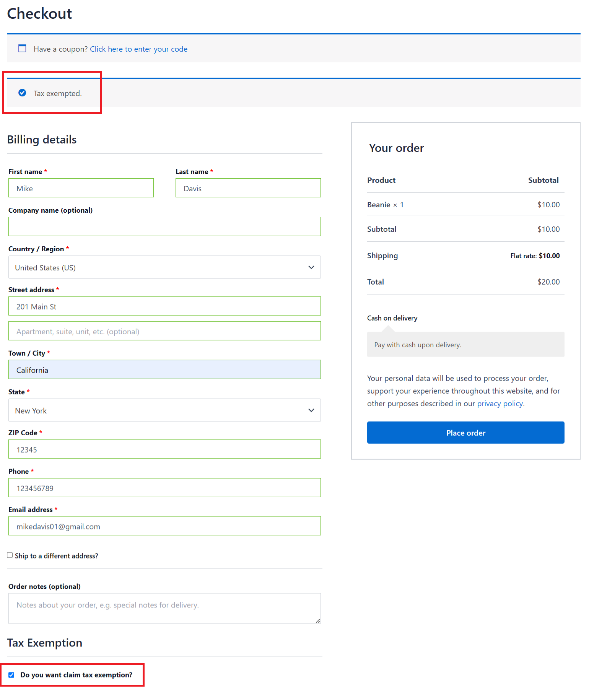Click the Tax exempted checkmark icon
The height and width of the screenshot is (700, 589).
23,93
